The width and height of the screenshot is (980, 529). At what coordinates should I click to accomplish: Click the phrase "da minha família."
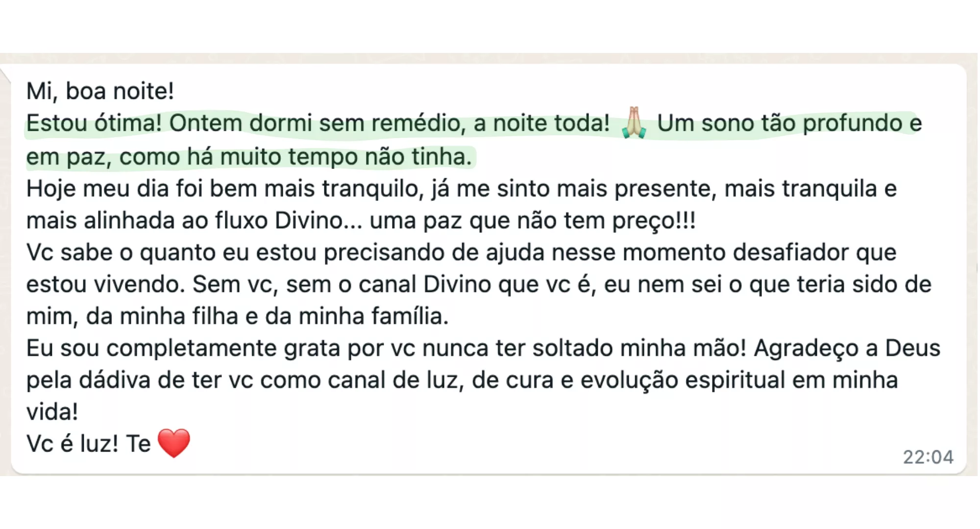click(x=357, y=316)
